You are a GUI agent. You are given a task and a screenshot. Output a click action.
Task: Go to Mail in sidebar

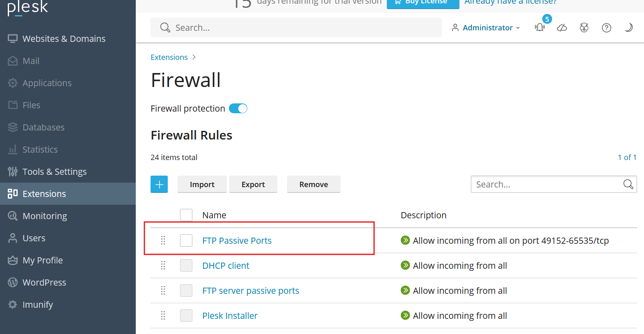(68, 61)
